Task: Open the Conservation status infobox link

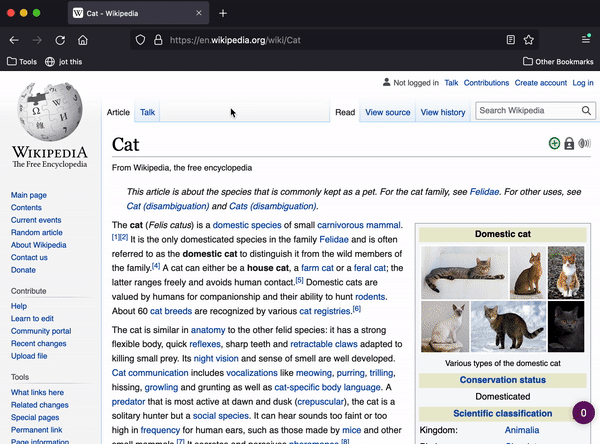Action: (503, 380)
